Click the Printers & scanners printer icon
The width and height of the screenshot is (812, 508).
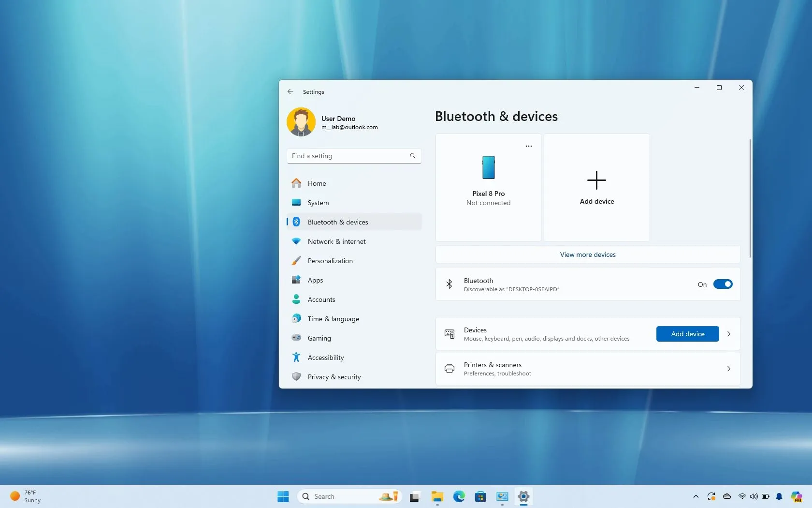point(449,369)
